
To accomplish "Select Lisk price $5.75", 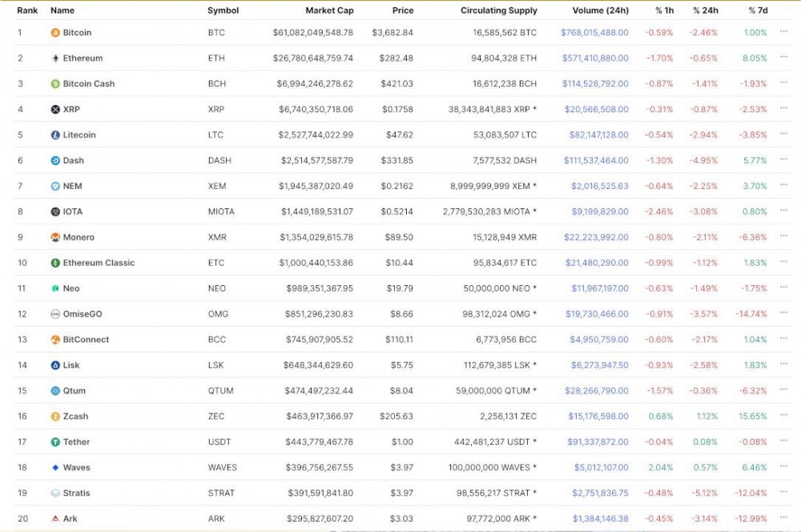I will point(401,365).
